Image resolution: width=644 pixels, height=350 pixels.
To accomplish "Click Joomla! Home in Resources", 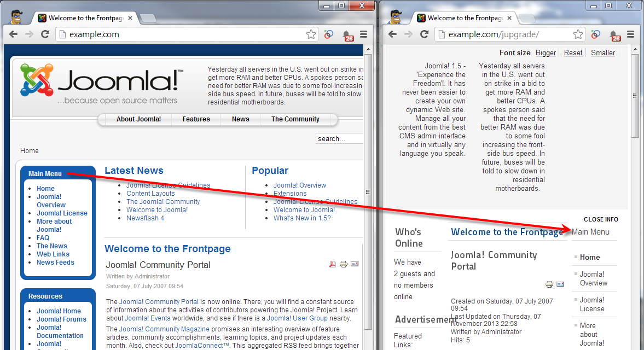I will [59, 311].
